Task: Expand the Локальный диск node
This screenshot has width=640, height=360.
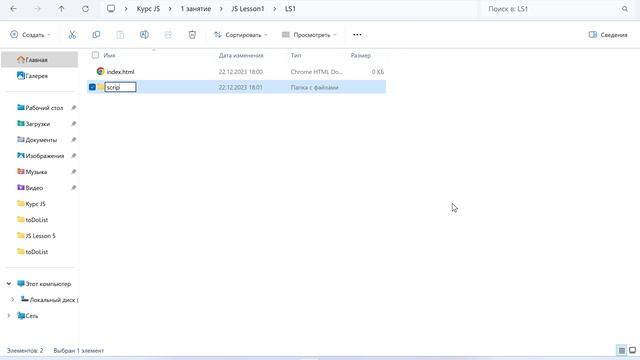Action: tap(13, 300)
